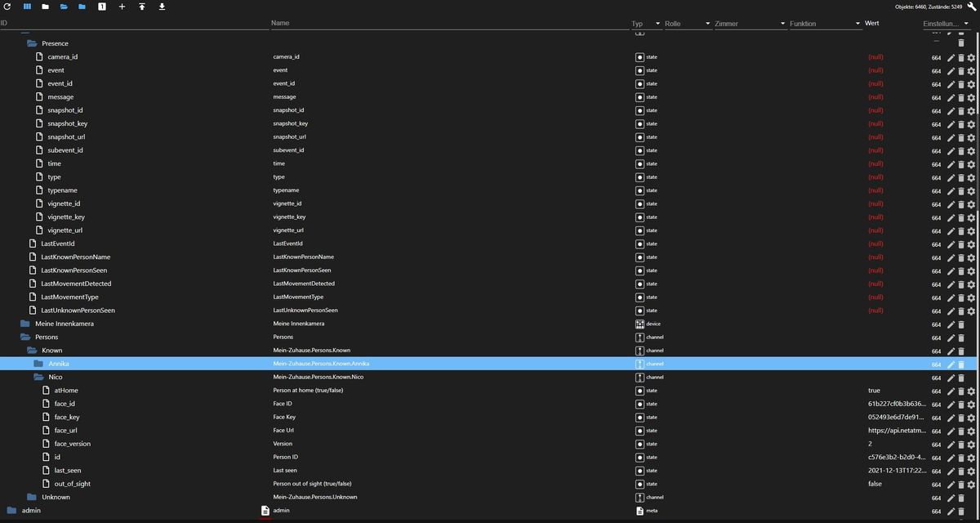Open settings gear for atHome state
980x523 pixels.
[x=971, y=391]
